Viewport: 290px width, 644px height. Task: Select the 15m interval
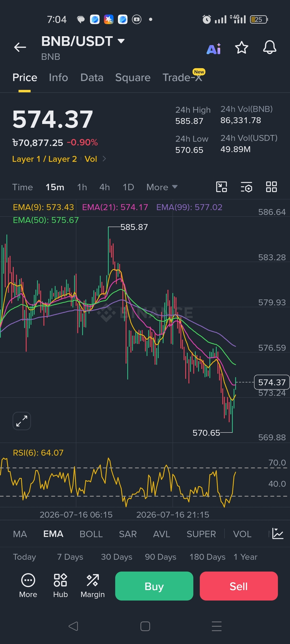click(55, 187)
